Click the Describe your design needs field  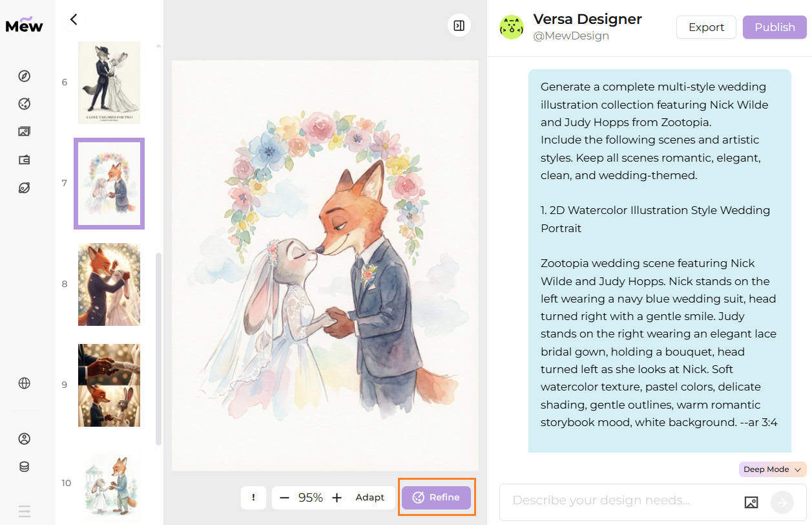(620, 501)
